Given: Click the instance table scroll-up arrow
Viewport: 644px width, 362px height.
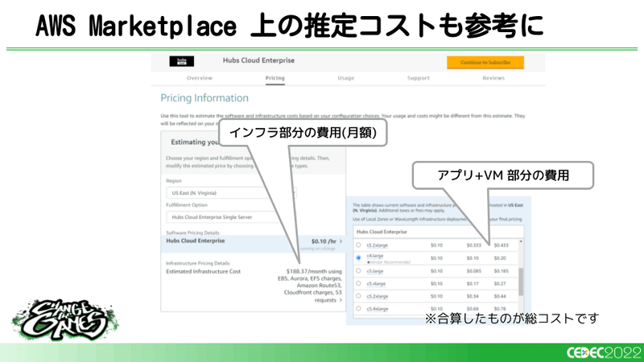Looking at the screenshot, I should (521, 242).
